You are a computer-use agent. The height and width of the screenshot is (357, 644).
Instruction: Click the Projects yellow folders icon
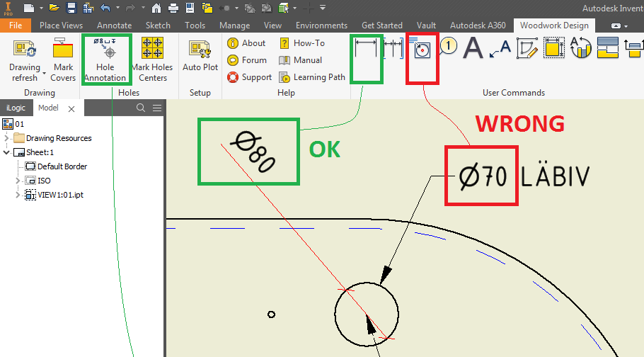pos(207,8)
